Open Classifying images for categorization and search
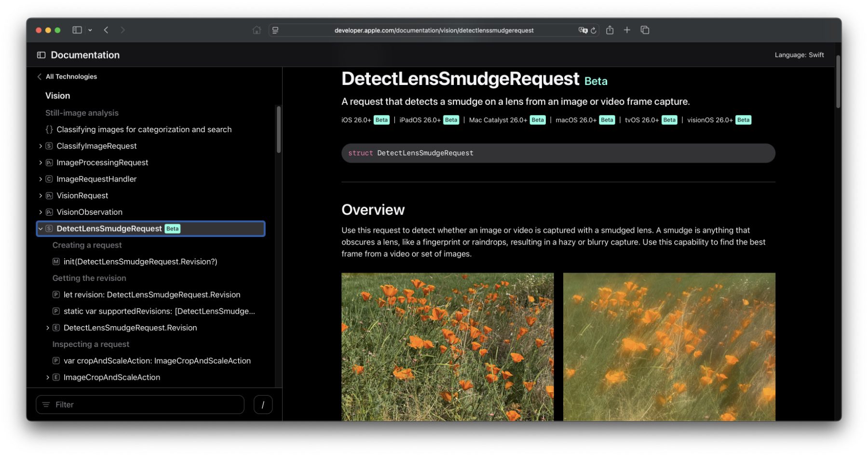Viewport: 868px width, 456px height. (x=144, y=129)
